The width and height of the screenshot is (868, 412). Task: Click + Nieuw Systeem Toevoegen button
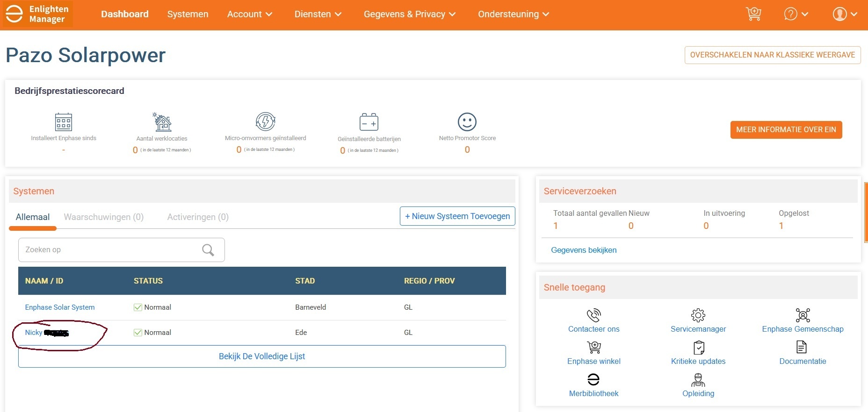[457, 216]
